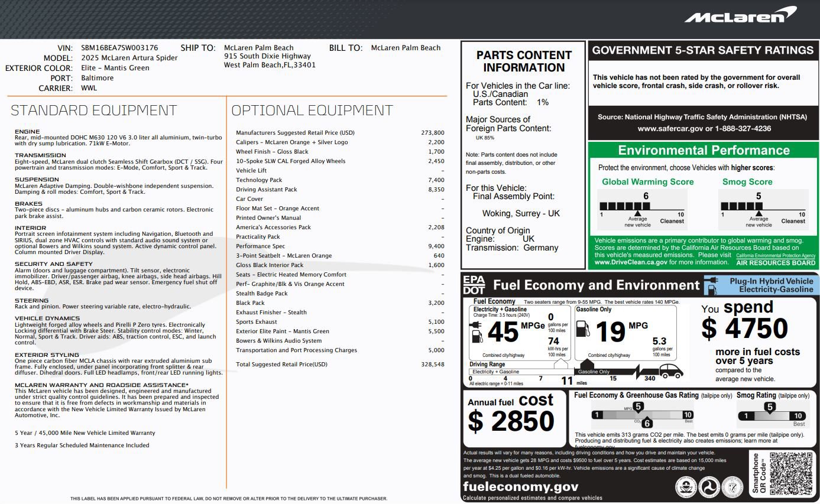This screenshot has height=504, width=820.
Task: Open the fueleconomy.gov link
Action: click(520, 487)
